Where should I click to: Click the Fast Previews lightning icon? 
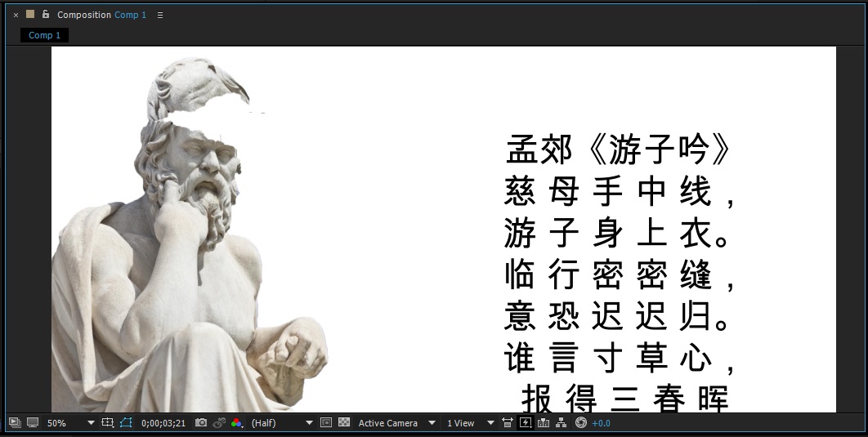tap(526, 423)
